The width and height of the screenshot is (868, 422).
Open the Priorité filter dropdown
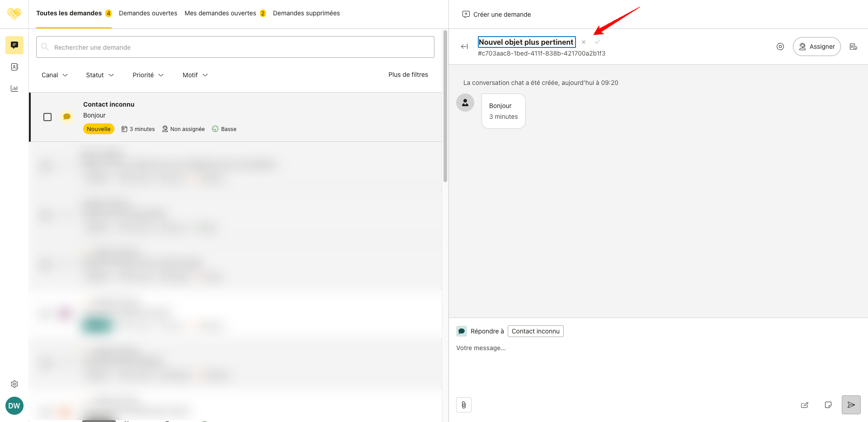(148, 75)
